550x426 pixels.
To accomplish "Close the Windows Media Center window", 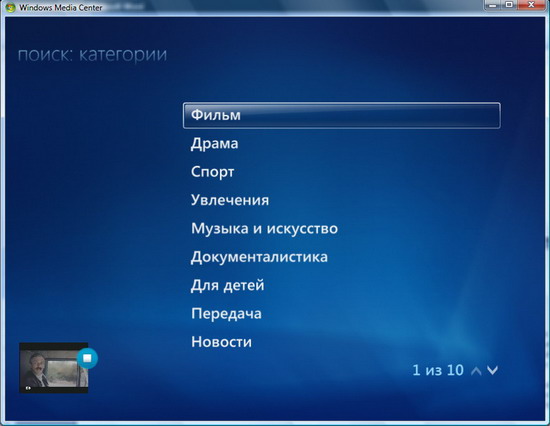I will 531,5.
